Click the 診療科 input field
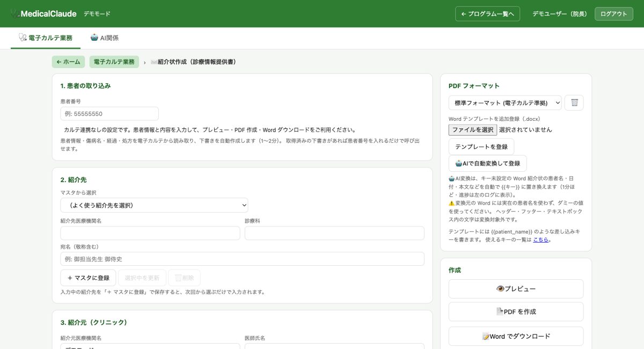Screen dimensions: 644x349 tap(334, 233)
